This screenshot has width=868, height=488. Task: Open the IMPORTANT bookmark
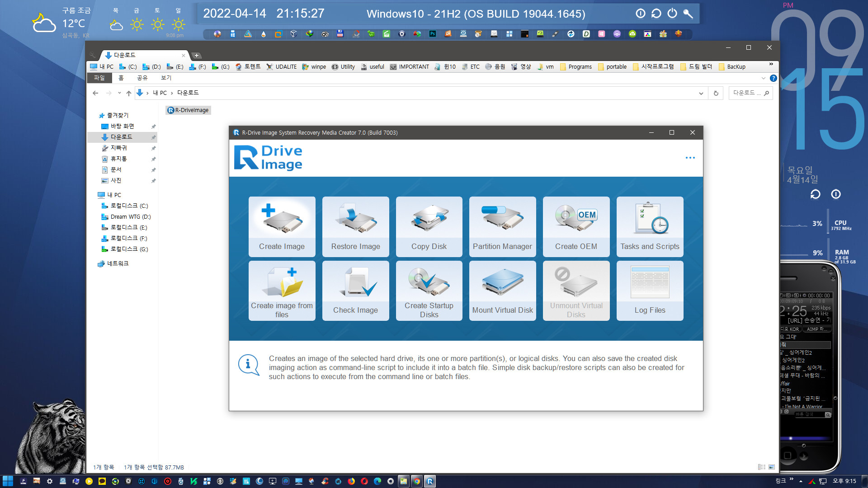point(410,67)
